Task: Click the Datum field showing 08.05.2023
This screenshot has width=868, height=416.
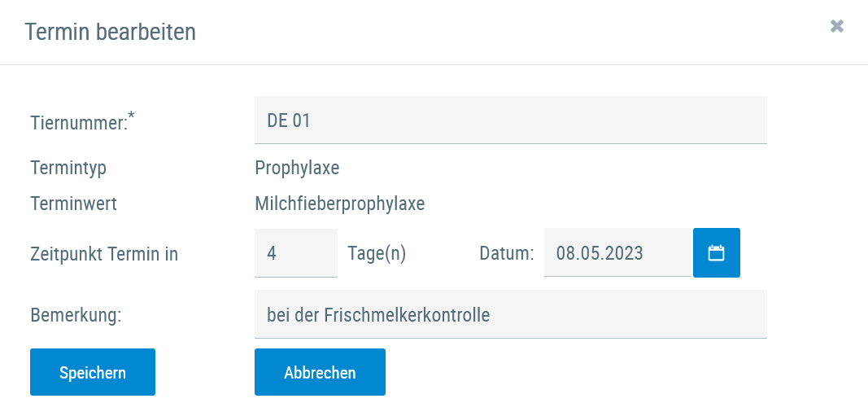Action: 617,253
